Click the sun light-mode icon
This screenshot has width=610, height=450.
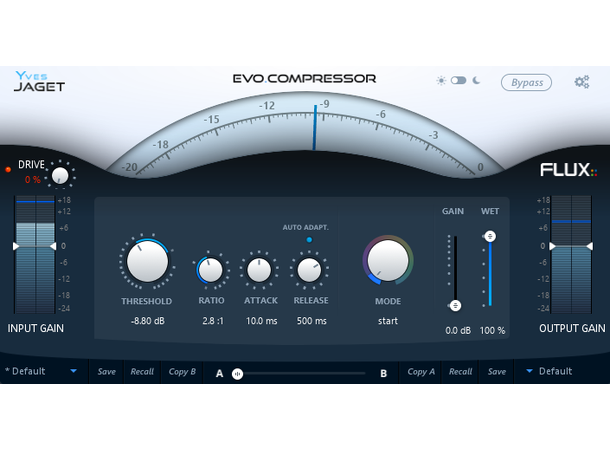coord(441,81)
